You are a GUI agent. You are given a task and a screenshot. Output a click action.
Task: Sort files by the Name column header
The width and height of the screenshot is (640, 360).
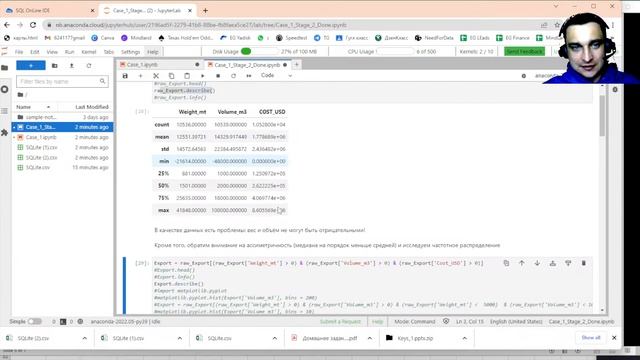(33, 107)
